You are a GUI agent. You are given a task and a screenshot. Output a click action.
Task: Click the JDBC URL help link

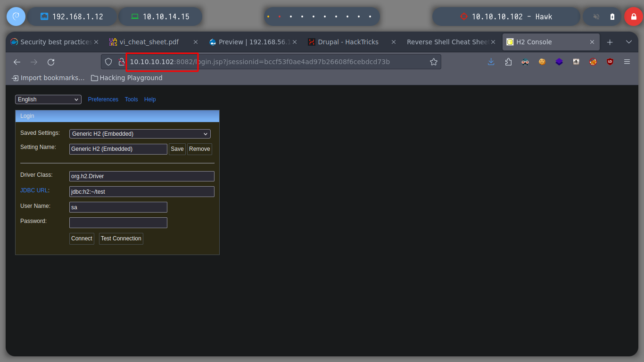point(34,190)
